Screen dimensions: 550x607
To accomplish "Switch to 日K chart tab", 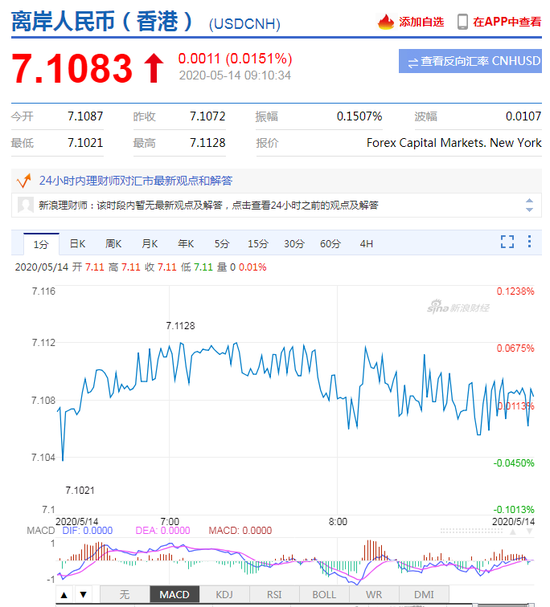I will click(x=77, y=244).
